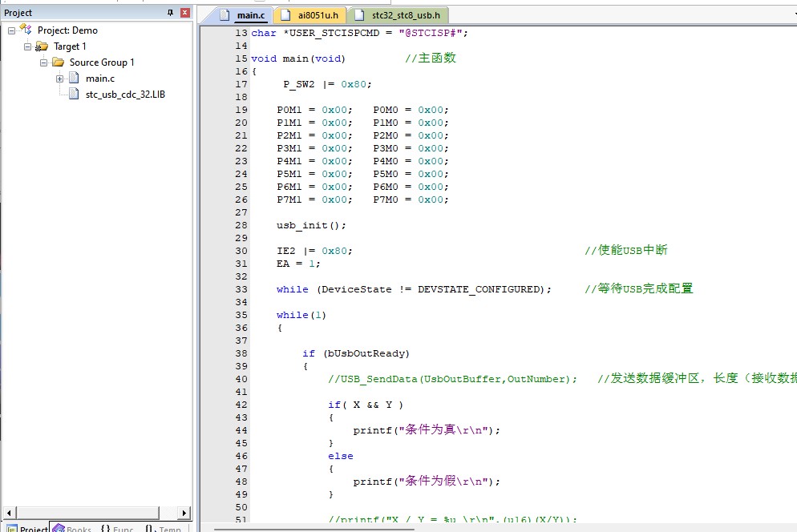
Task: Pin the Project panel with the pushpin icon
Action: [170, 13]
